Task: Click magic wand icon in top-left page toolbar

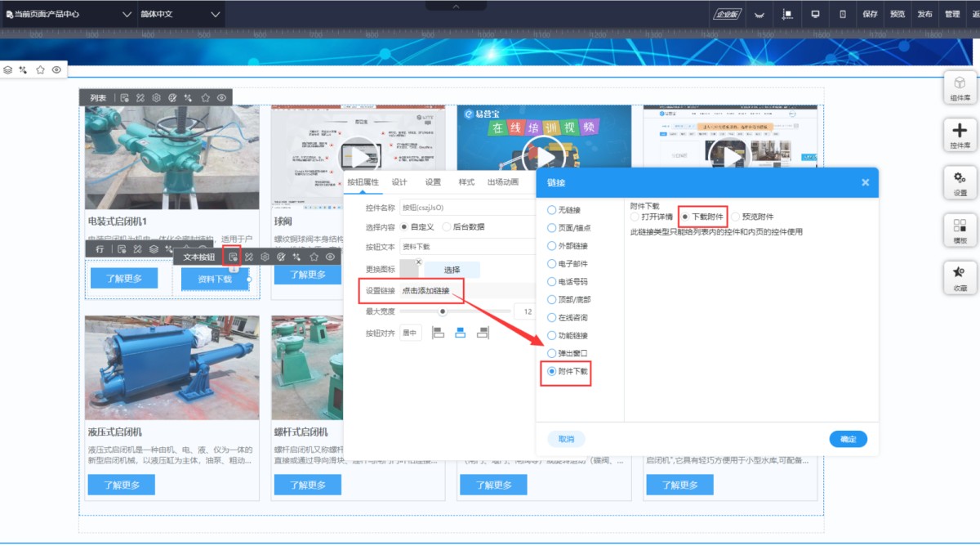Action: [24, 70]
